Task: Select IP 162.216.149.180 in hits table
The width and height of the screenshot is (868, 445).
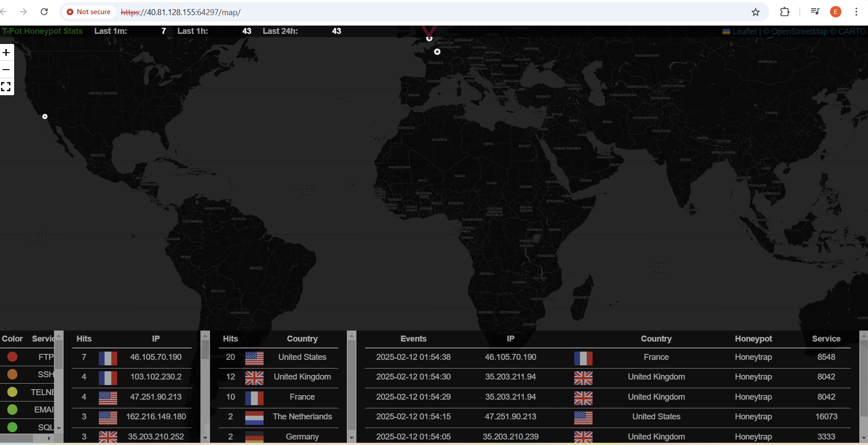Action: coord(156,417)
